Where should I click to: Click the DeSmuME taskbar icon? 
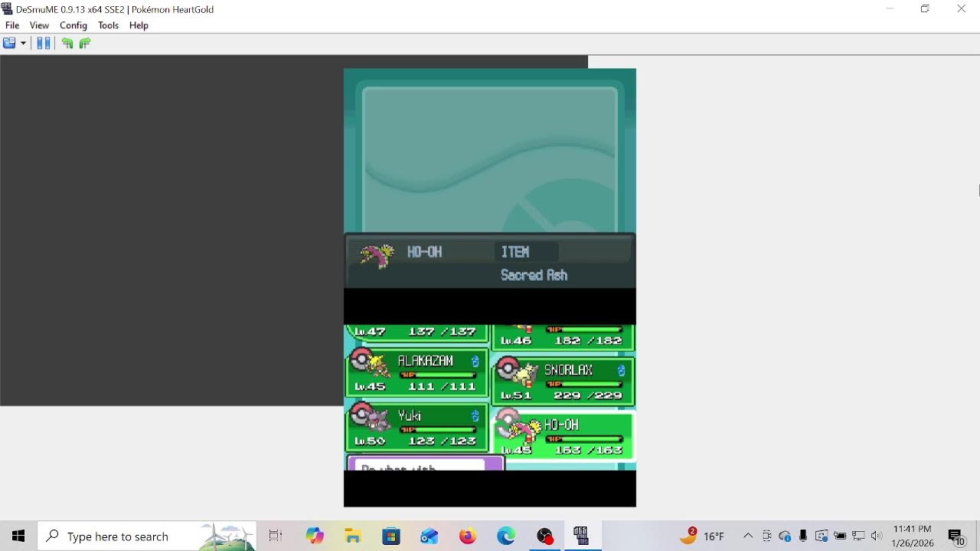tap(582, 536)
